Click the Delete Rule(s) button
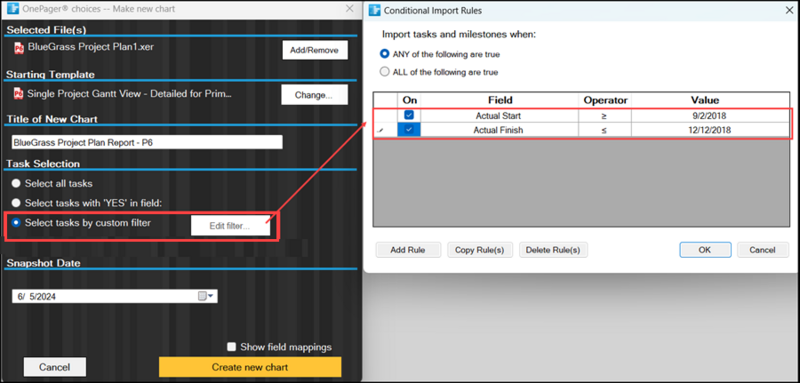The height and width of the screenshot is (383, 800). point(553,250)
